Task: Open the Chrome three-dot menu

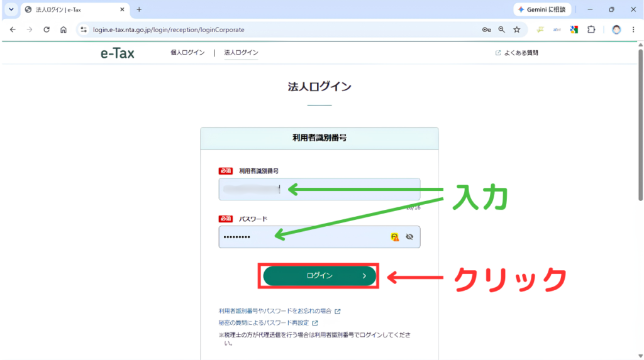Action: pos(633,30)
